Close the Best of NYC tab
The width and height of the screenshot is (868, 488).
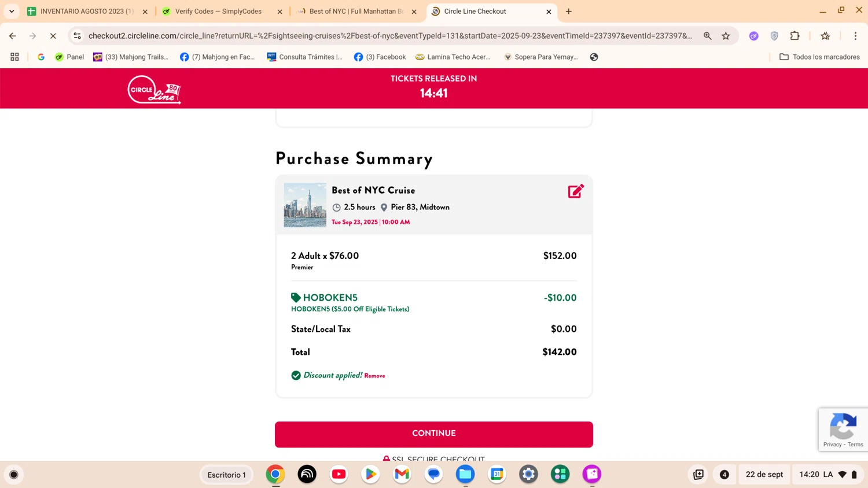pos(414,12)
